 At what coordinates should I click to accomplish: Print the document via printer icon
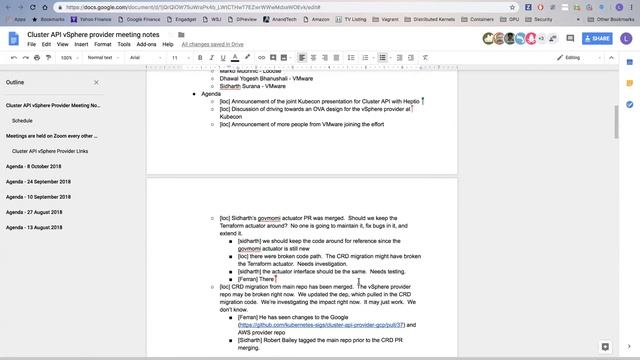click(x=37, y=58)
